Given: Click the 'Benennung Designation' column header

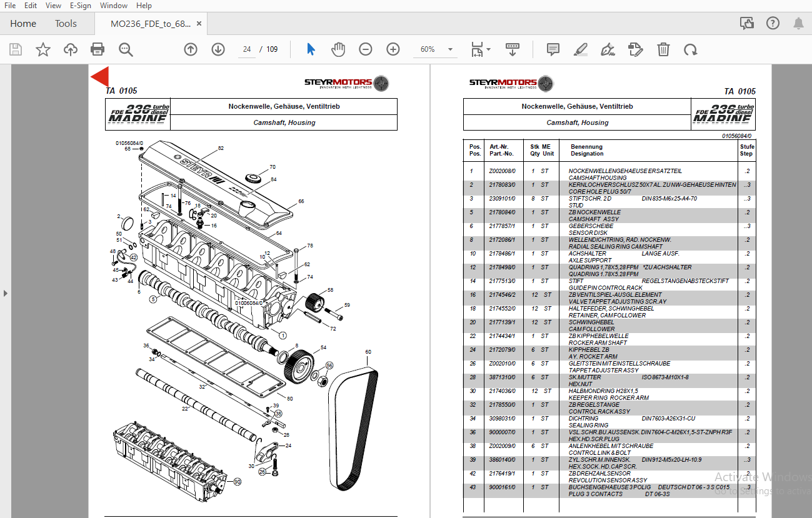Looking at the screenshot, I should point(587,150).
